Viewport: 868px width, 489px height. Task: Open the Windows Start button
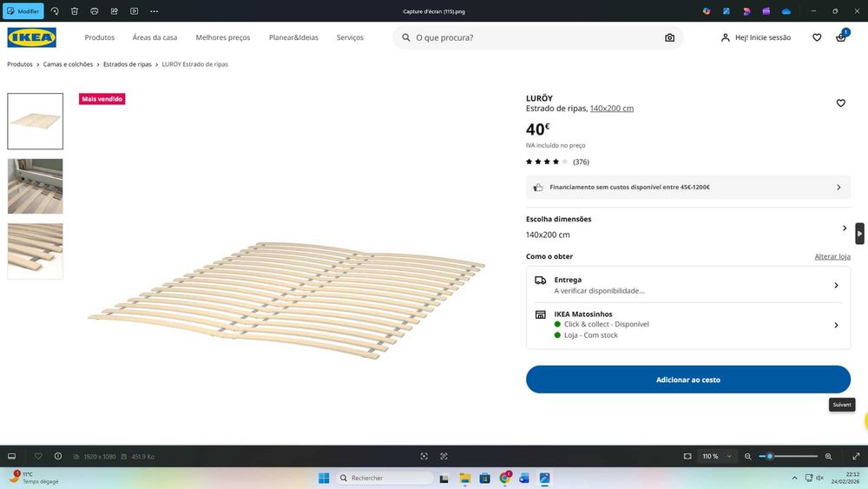point(325,478)
